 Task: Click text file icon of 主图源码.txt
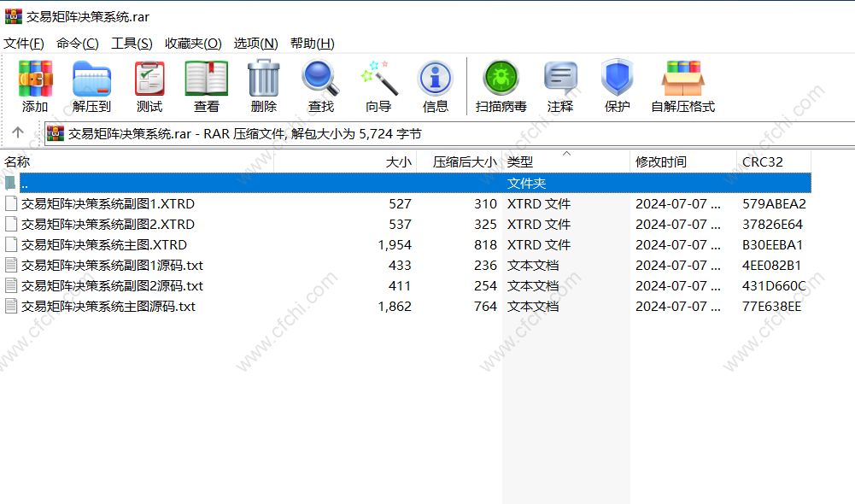tap(11, 306)
